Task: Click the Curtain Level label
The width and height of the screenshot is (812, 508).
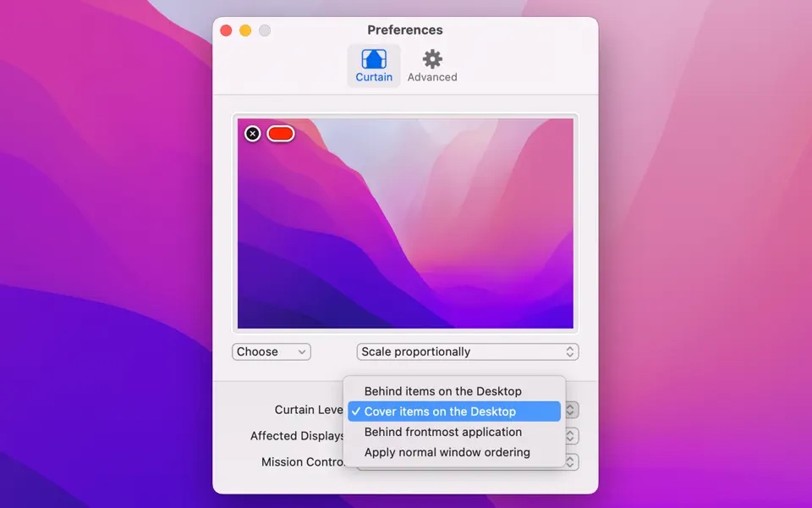Action: click(x=308, y=410)
